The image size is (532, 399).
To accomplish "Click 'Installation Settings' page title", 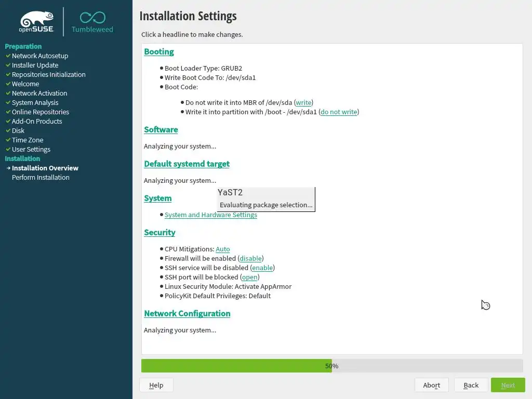I will tap(188, 16).
